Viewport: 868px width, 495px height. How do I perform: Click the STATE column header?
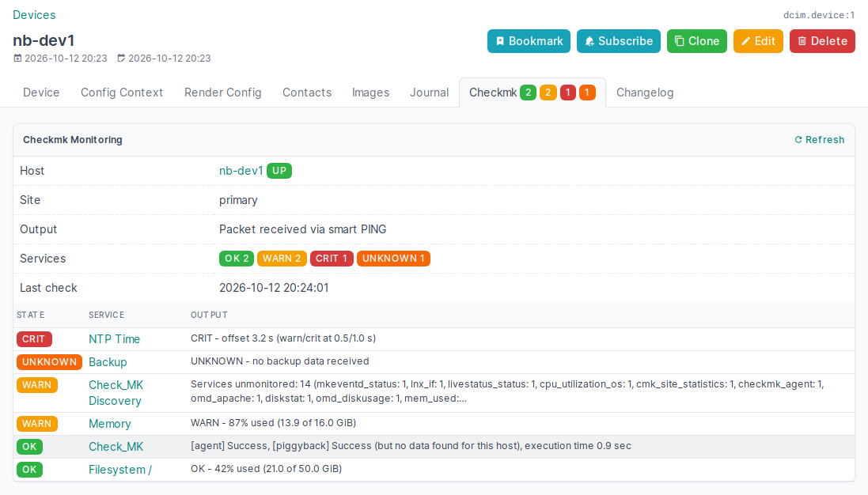[30, 315]
